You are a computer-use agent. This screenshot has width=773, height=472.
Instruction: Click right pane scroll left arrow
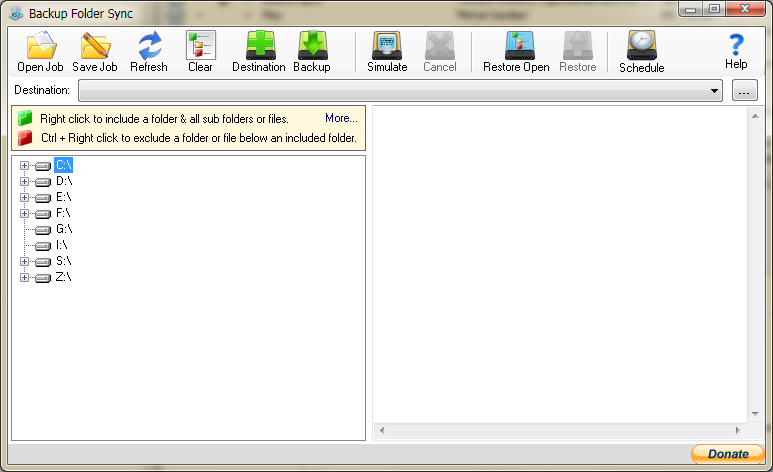[x=382, y=431]
